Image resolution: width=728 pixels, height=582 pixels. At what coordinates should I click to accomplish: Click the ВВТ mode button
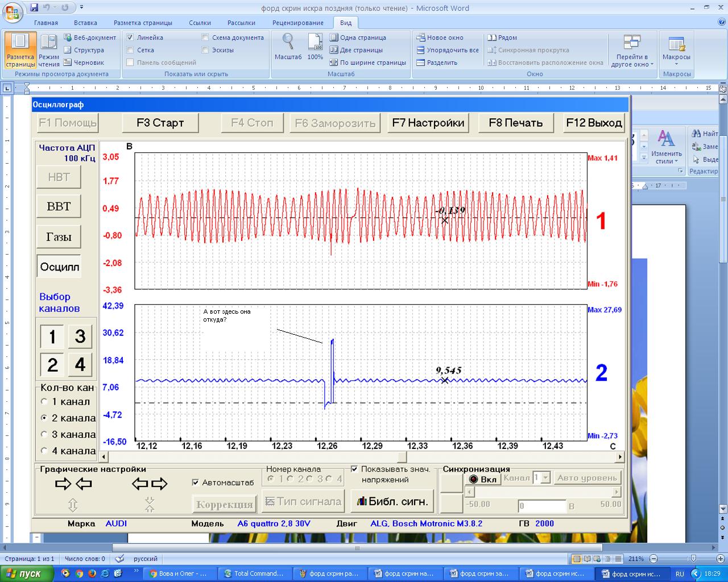click(59, 206)
